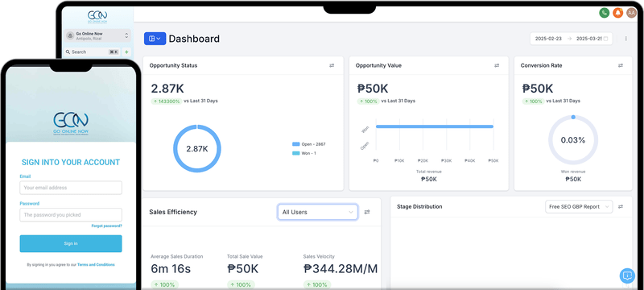
Task: Click the Password field on phone login
Action: pos(71,215)
